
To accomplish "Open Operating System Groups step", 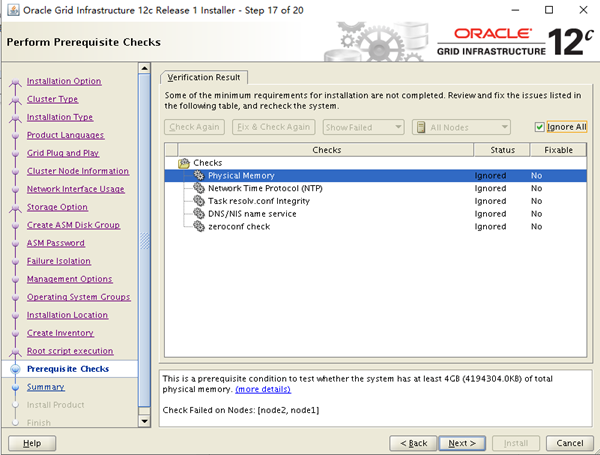I will click(78, 297).
